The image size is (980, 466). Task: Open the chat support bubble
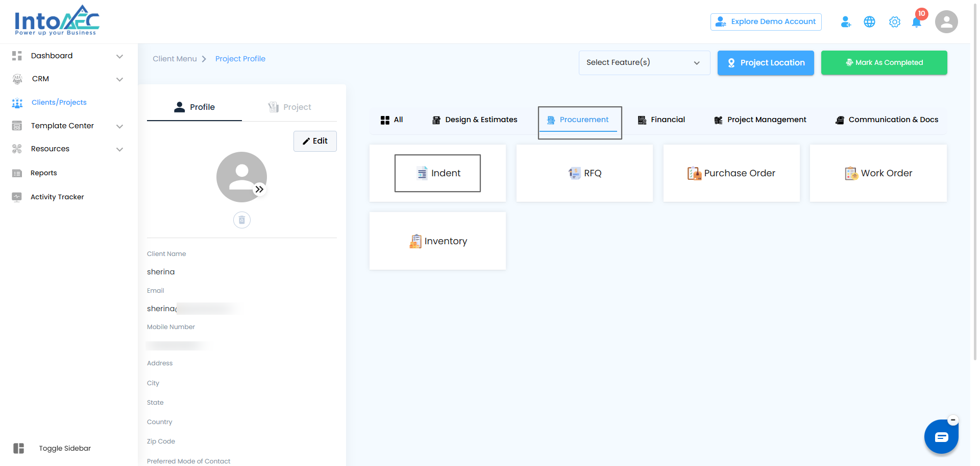click(941, 437)
